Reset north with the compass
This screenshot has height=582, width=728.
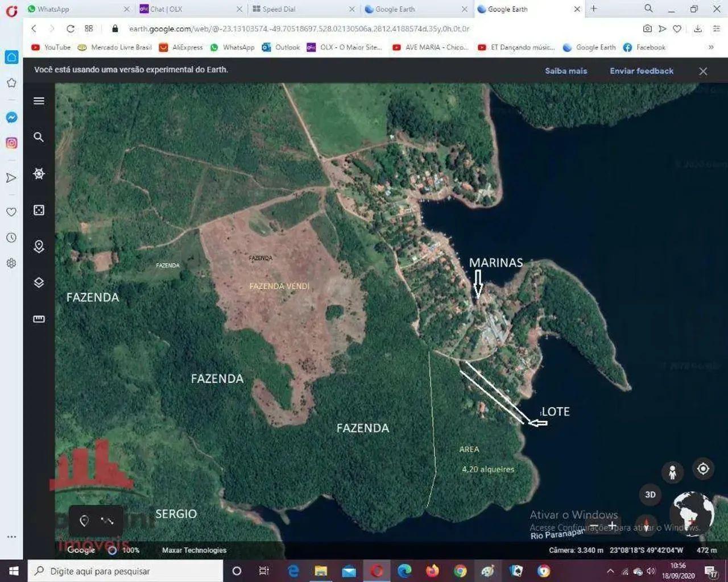click(646, 524)
